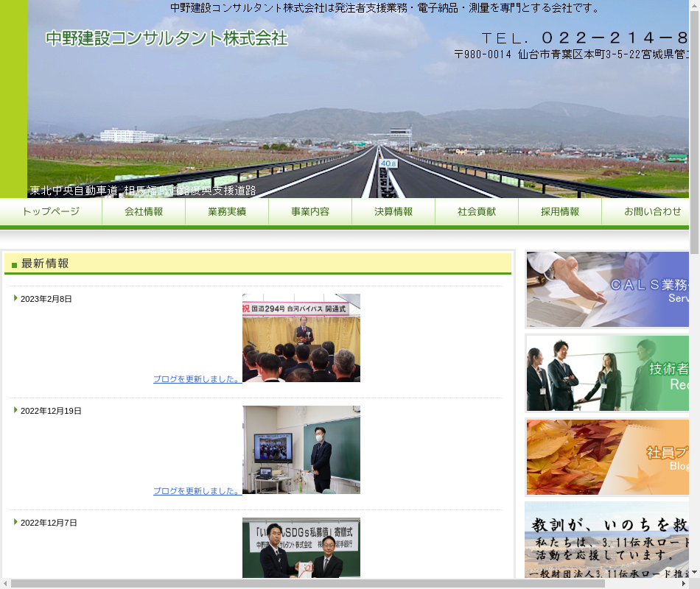Viewport: 700px width, 589px height.
Task: Click the 〒980-0014 address line
Action: point(572,54)
